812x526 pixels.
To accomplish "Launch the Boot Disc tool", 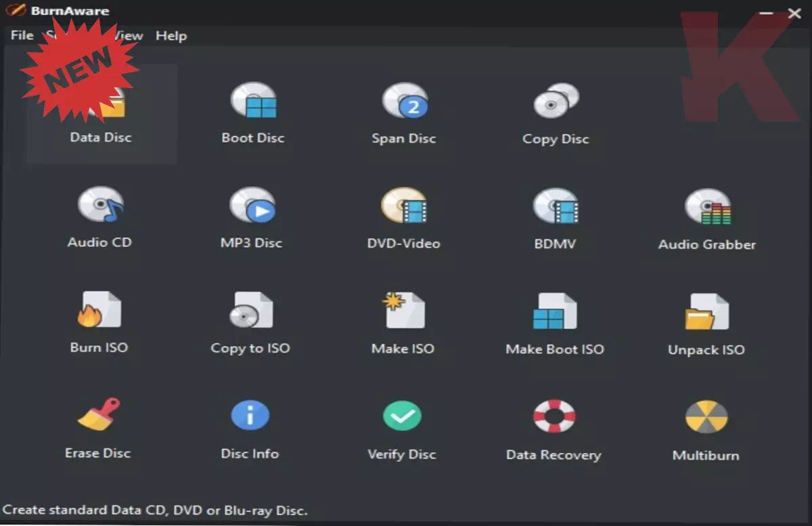I will pyautogui.click(x=253, y=113).
